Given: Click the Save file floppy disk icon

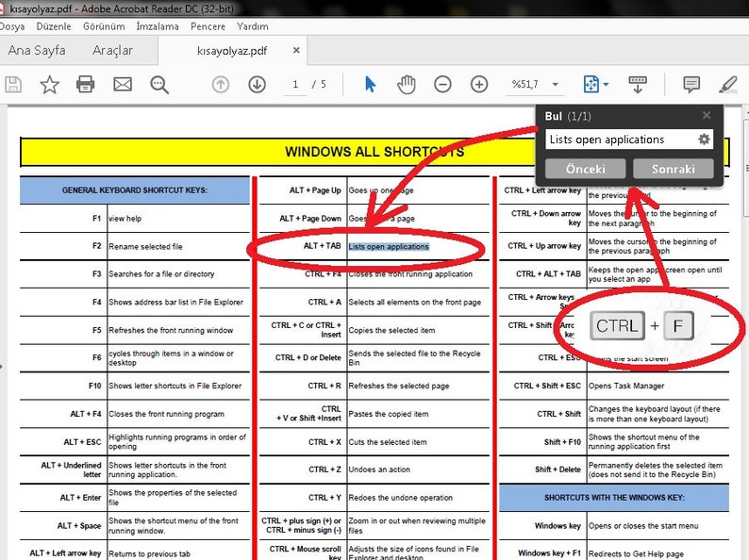Looking at the screenshot, I should pyautogui.click(x=13, y=85).
